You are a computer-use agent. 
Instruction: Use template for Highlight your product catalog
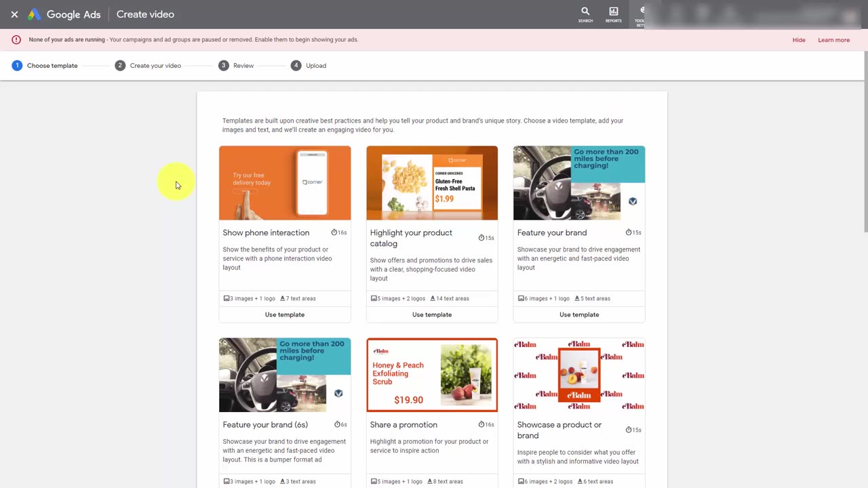point(432,314)
